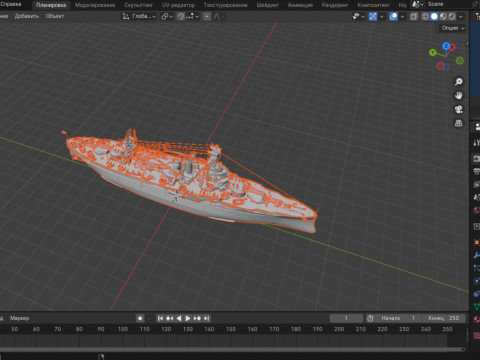Viewport: 480px width, 360px height.
Task: Open the Объект menu in viewport header
Action: [55, 16]
